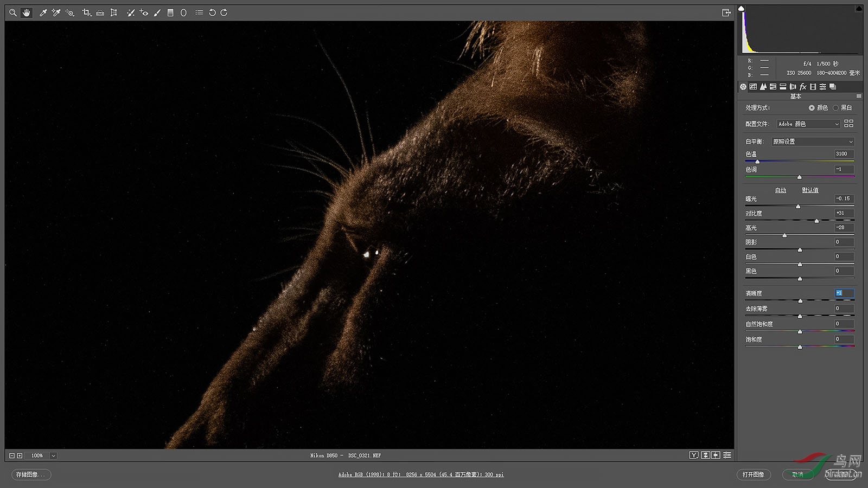Activate the Crop tool

pos(86,12)
